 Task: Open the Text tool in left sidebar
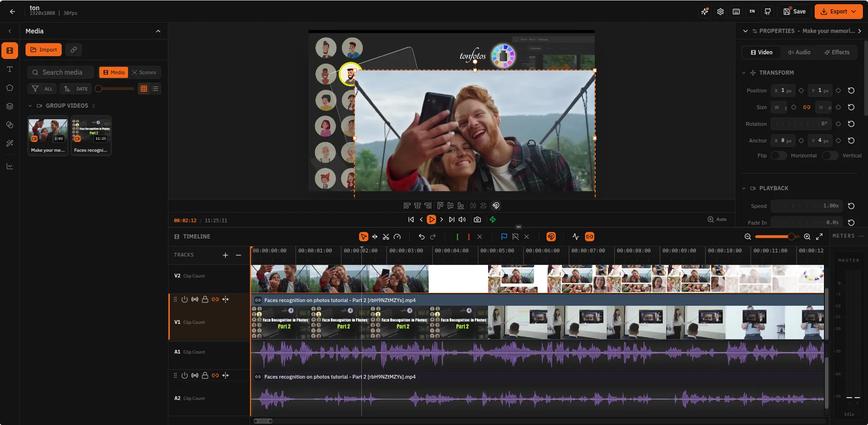[10, 69]
